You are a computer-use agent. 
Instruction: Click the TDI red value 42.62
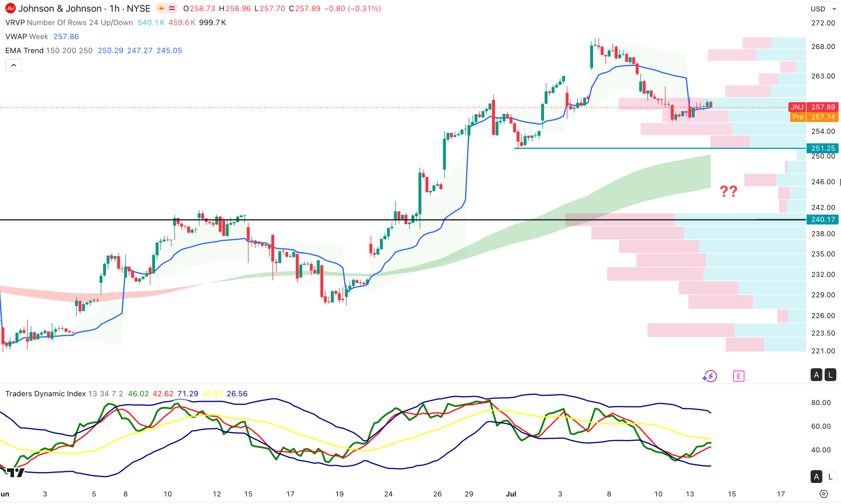163,394
